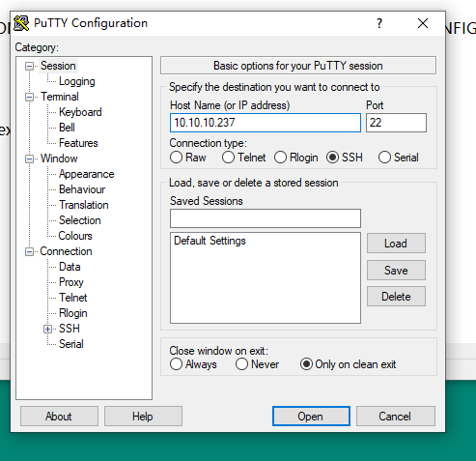This screenshot has height=461, width=476.
Task: Expand the SSH tree node
Action: click(47, 329)
